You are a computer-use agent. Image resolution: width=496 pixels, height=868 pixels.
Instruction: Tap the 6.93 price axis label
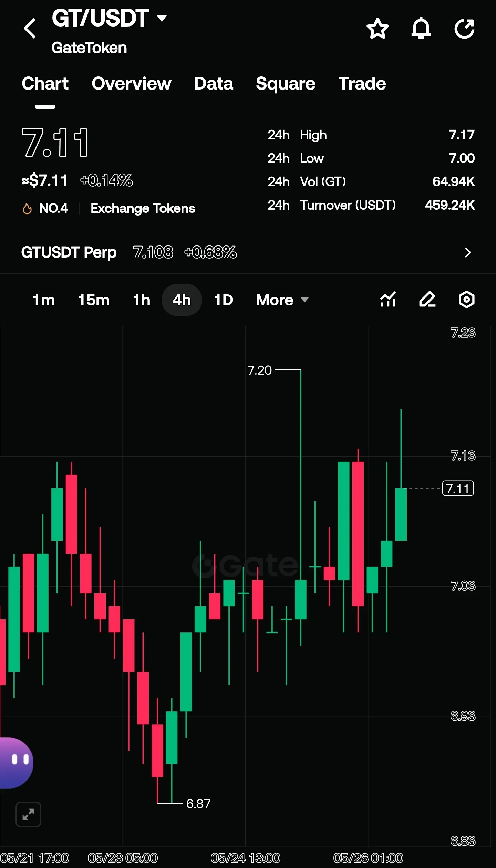(463, 716)
